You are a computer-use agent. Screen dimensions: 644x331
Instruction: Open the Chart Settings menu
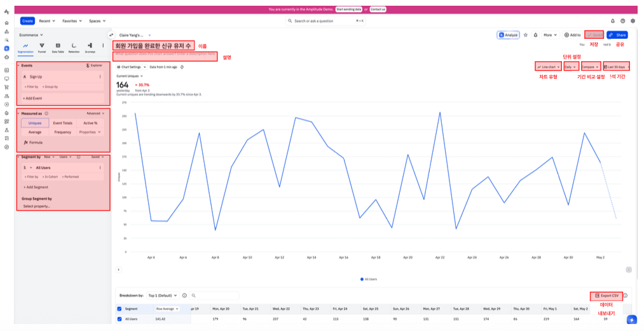pos(132,67)
